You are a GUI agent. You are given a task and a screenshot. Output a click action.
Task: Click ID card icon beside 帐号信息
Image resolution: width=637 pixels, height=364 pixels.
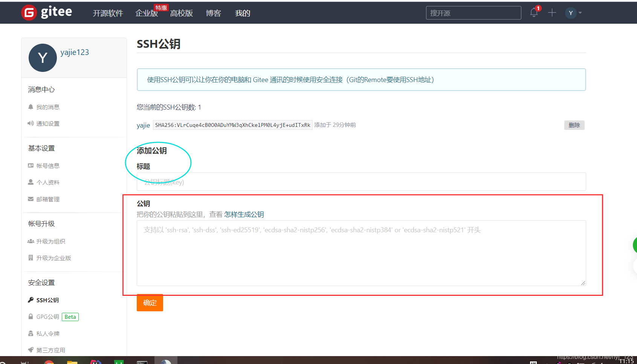pyautogui.click(x=31, y=165)
